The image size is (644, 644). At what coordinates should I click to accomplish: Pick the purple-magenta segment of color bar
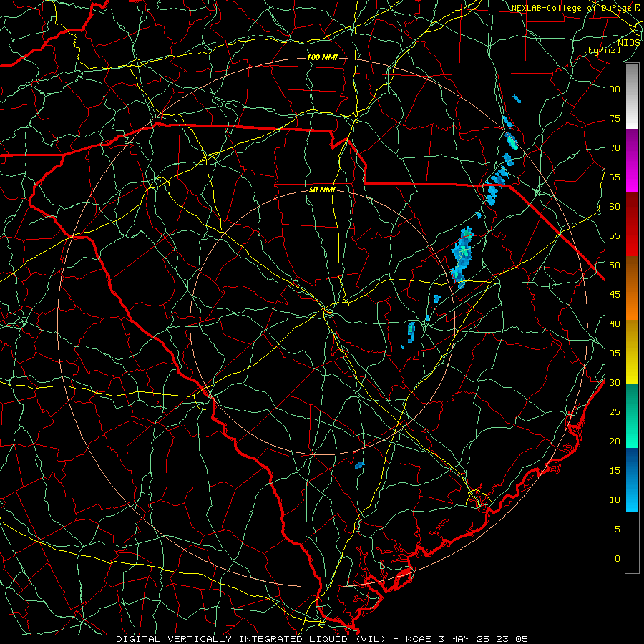click(632, 161)
